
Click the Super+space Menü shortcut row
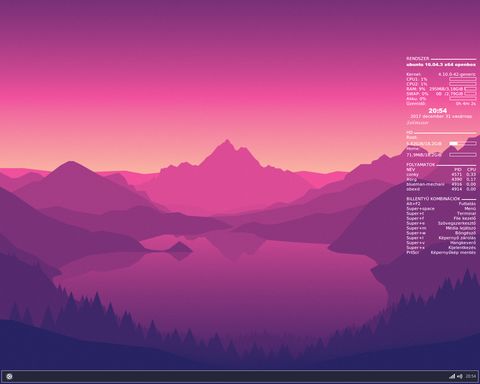tap(441, 209)
